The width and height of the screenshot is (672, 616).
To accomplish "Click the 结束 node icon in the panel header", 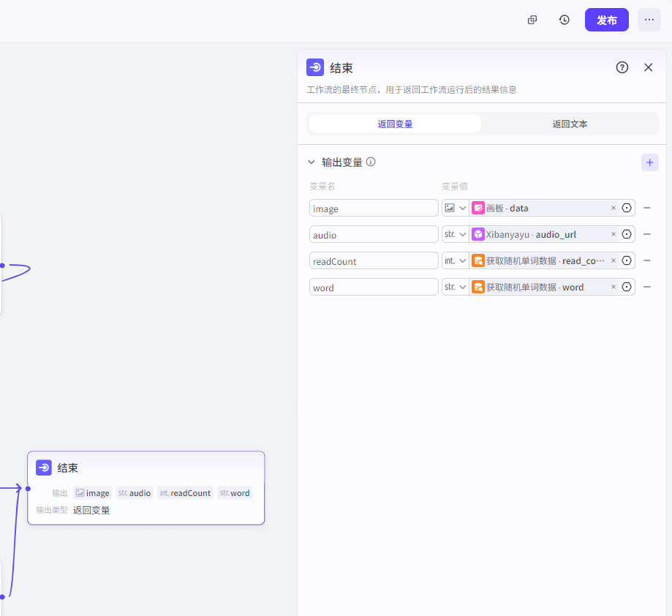I will pyautogui.click(x=314, y=67).
